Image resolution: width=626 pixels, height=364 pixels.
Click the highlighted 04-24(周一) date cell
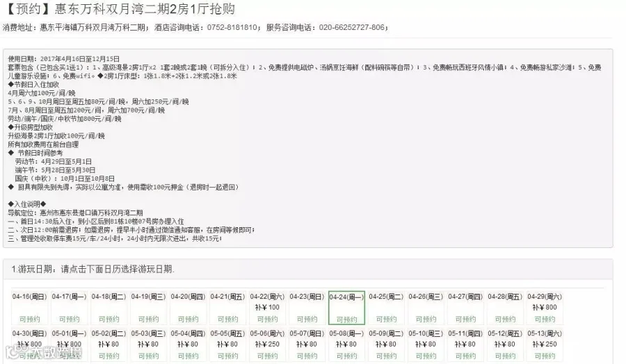click(346, 308)
